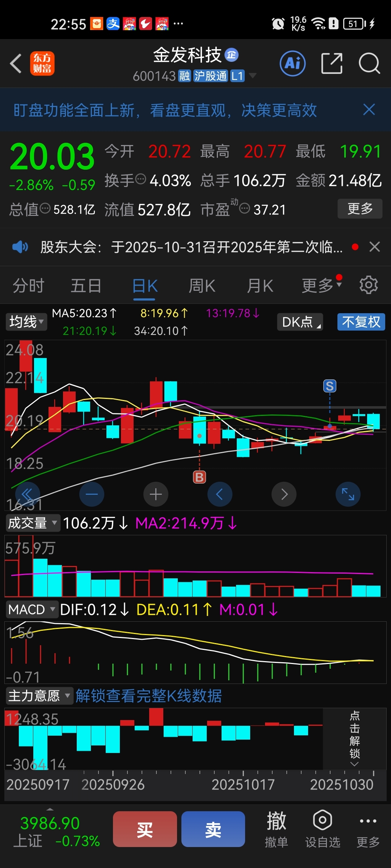Open the search magnifier icon
The image size is (391, 868).
(369, 63)
